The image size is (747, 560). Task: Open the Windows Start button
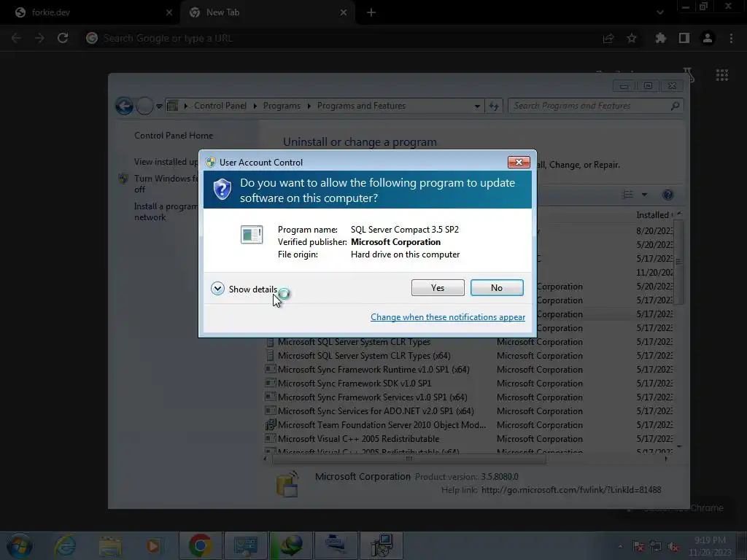click(20, 545)
